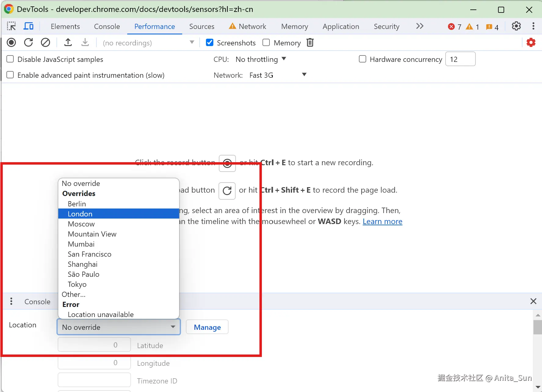Image resolution: width=542 pixels, height=392 pixels.
Task: Click the drawer scrollbar down arrow
Action: (x=538, y=387)
